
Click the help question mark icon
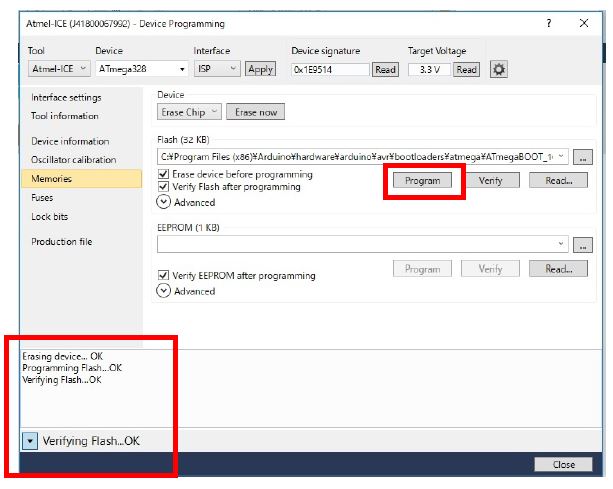pyautogui.click(x=549, y=23)
